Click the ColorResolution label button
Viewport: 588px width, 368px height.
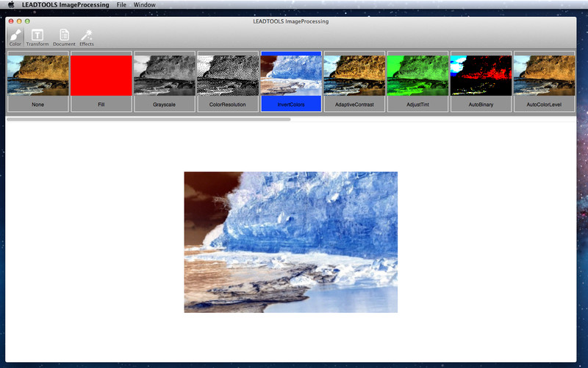228,104
